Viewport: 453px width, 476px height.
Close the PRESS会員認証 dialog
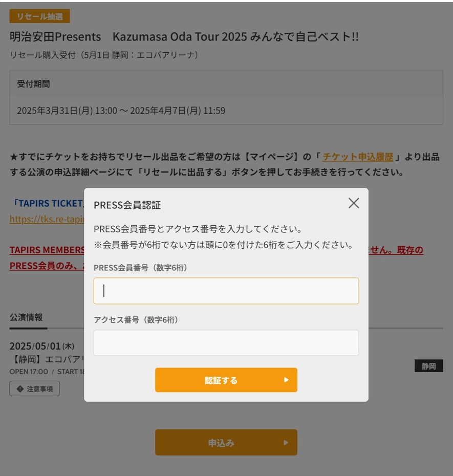354,203
